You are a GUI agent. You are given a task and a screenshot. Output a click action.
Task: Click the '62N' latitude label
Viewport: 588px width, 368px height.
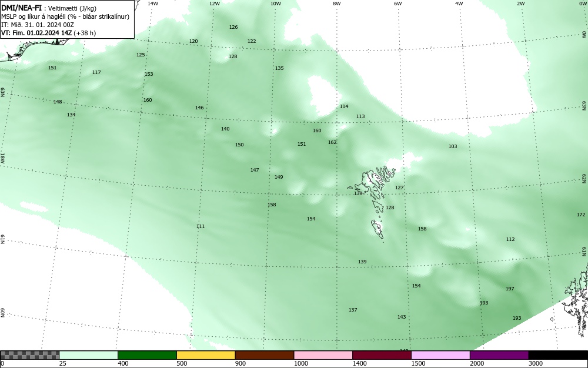coord(584,178)
